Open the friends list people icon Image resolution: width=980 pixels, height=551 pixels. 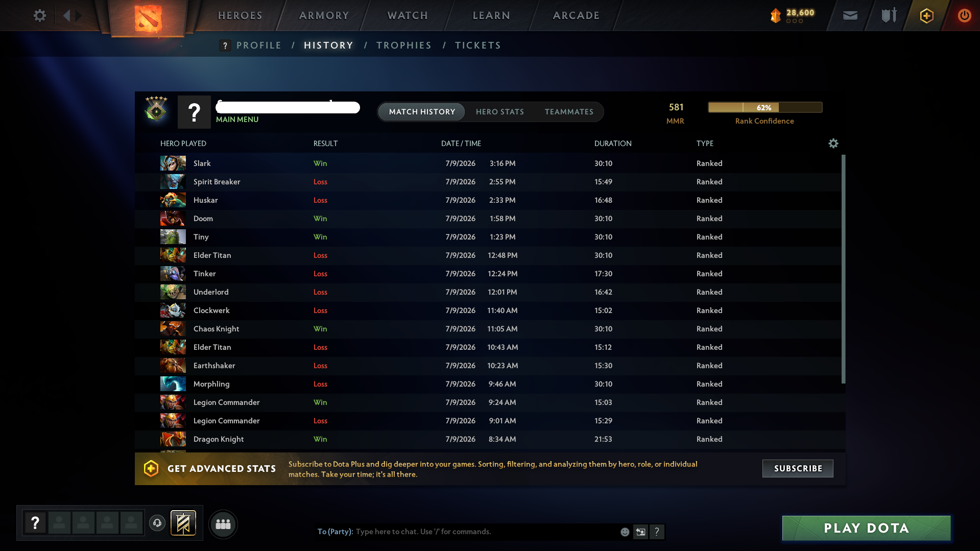tap(223, 524)
